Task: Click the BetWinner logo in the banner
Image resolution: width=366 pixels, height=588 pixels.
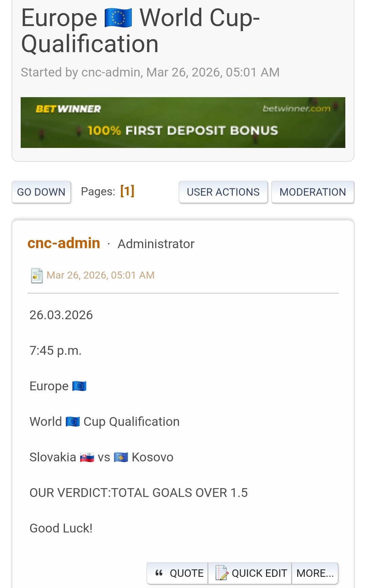Action: (68, 109)
